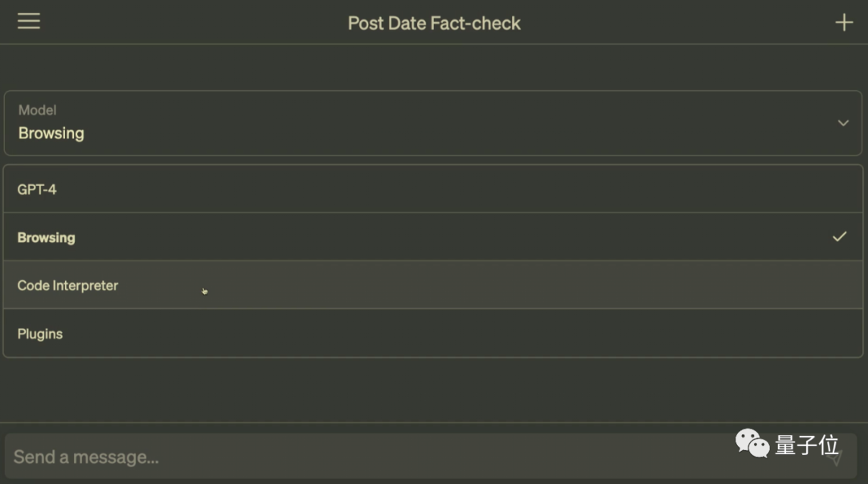Select Code Interpreter model option
The width and height of the screenshot is (868, 484).
[433, 285]
